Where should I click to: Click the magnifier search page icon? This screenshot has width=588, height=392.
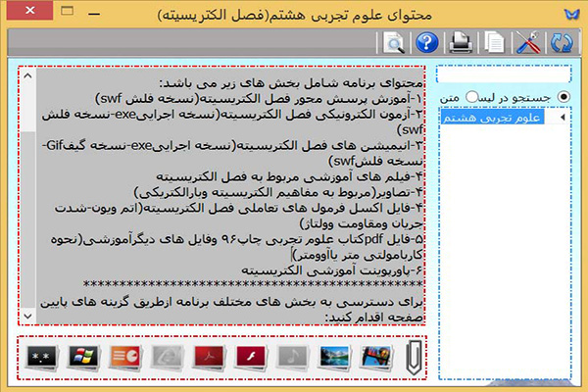tap(393, 43)
